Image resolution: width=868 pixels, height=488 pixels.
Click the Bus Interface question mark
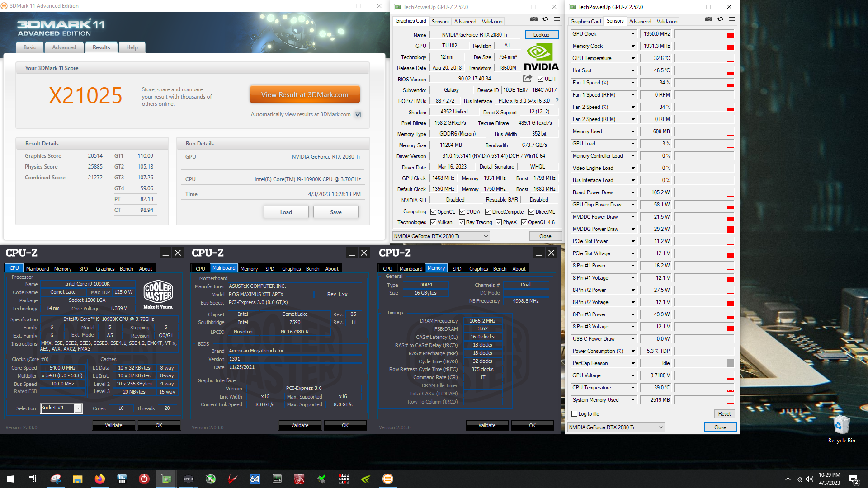tap(557, 101)
